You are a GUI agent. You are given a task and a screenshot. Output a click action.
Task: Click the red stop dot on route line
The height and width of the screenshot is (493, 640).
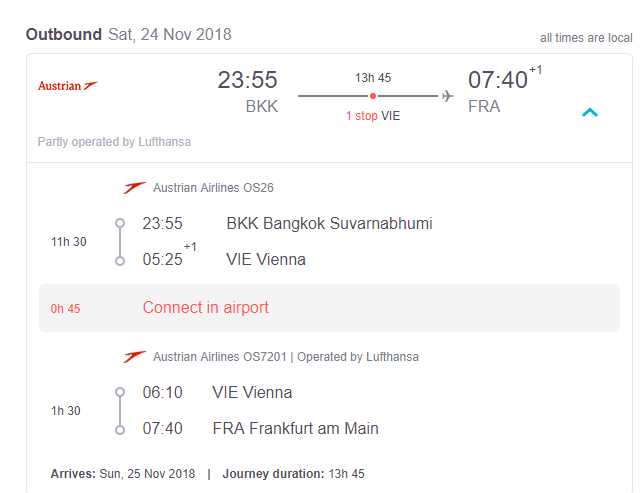373,96
